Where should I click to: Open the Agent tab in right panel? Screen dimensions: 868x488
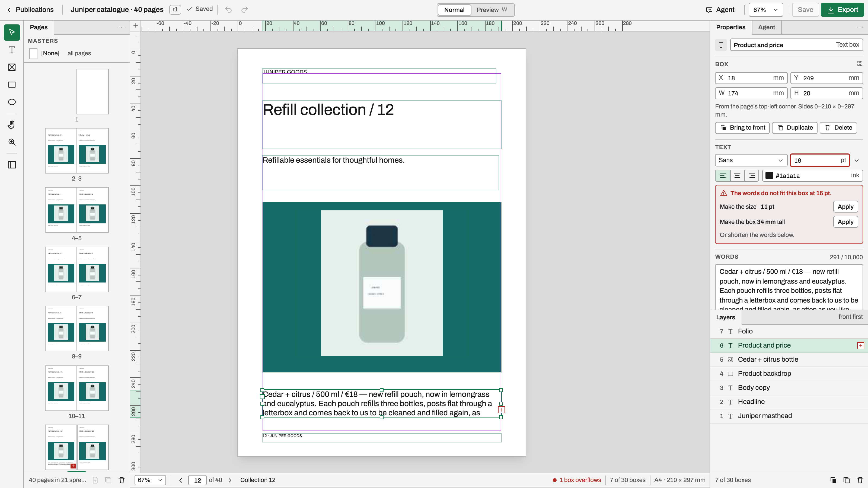pos(766,27)
